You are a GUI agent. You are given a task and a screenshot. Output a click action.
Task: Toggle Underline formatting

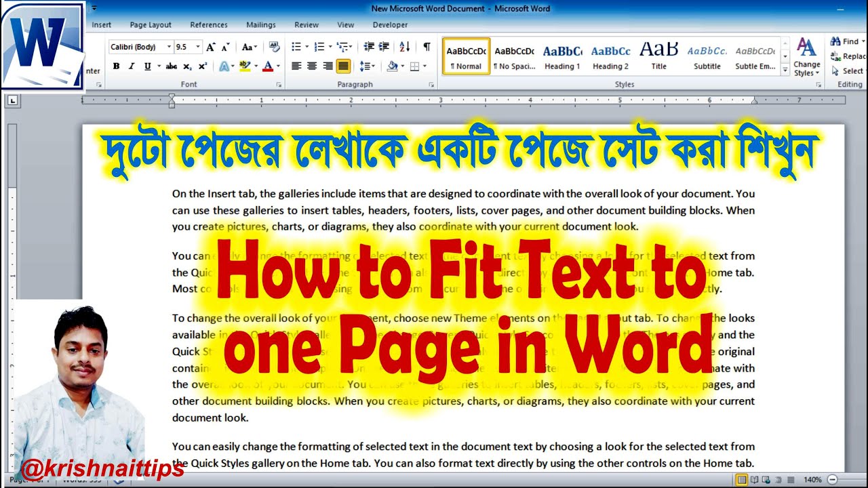(147, 66)
